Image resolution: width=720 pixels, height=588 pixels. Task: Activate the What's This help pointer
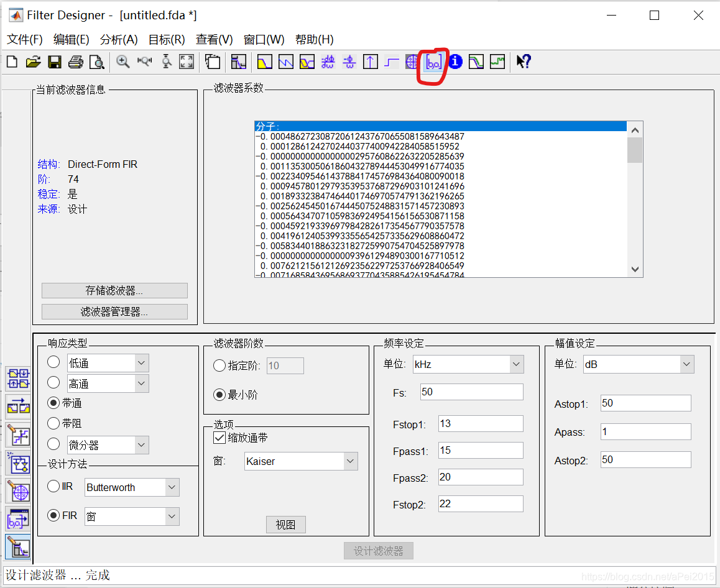524,62
